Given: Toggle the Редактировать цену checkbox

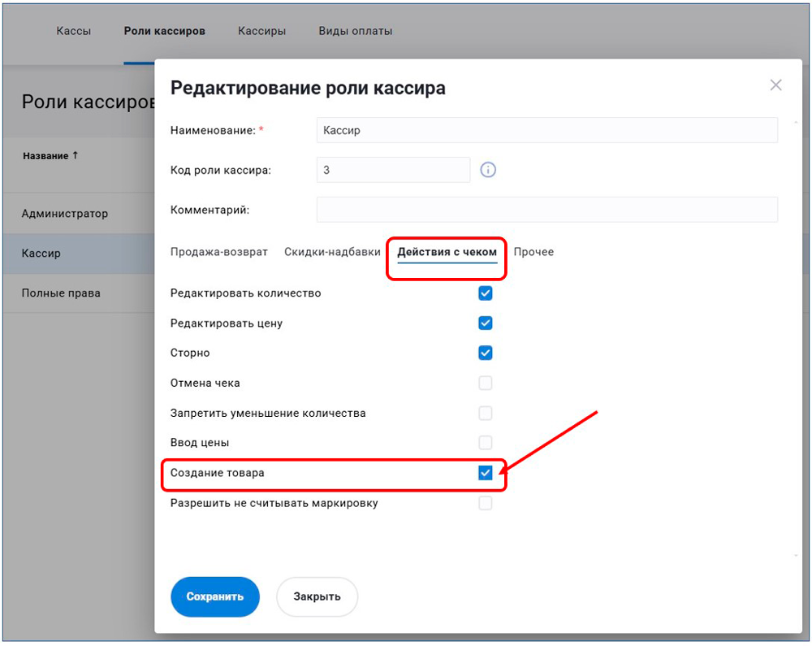Looking at the screenshot, I should [486, 323].
